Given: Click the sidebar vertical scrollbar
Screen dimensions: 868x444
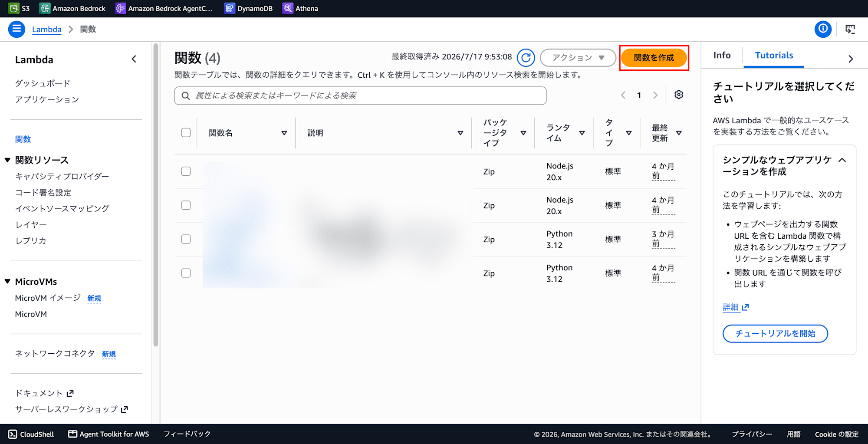Looking at the screenshot, I should tap(156, 195).
